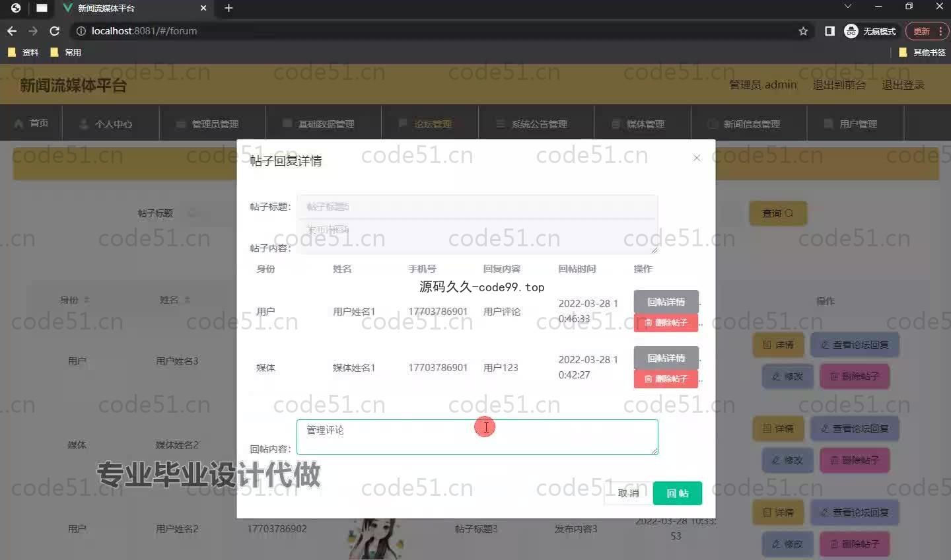Click 修改 button for 媒体姓名2 row

(787, 460)
